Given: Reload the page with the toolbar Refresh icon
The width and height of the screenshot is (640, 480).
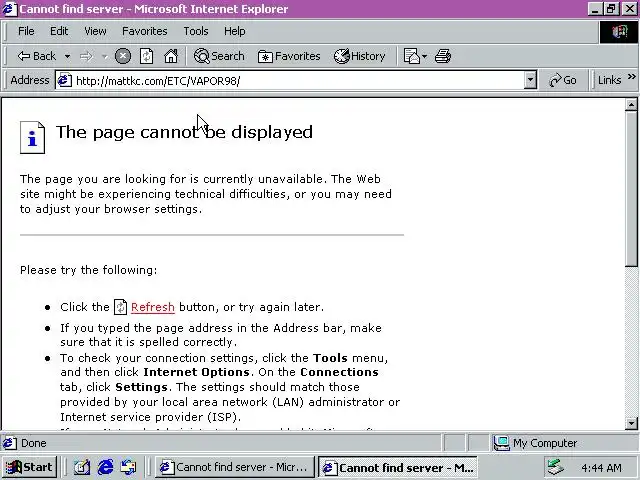Looking at the screenshot, I should pos(147,56).
